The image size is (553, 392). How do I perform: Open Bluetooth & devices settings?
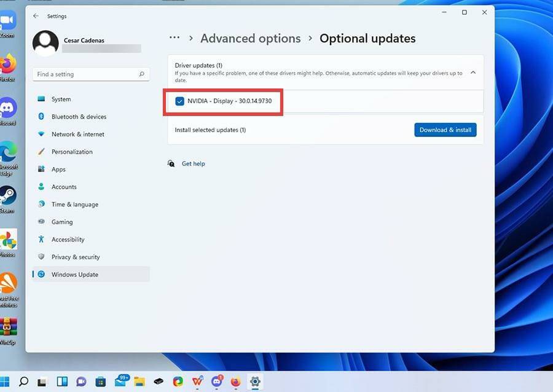tap(91, 116)
